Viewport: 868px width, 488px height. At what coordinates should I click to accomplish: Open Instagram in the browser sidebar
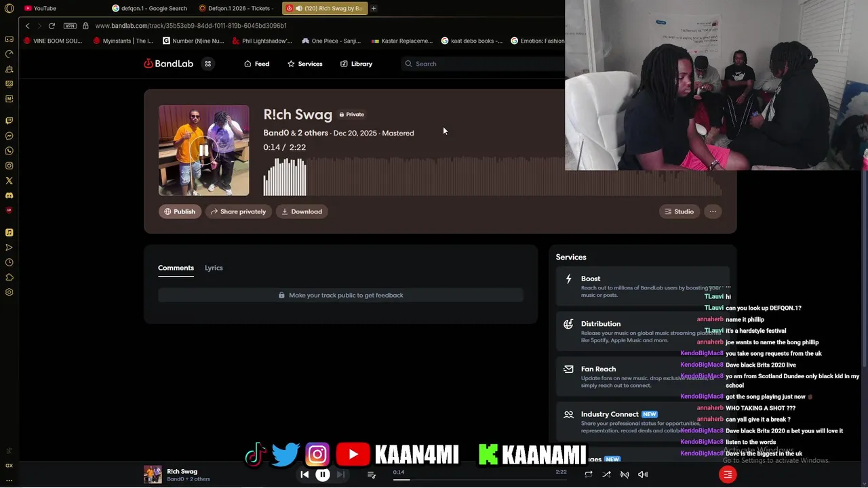click(9, 165)
